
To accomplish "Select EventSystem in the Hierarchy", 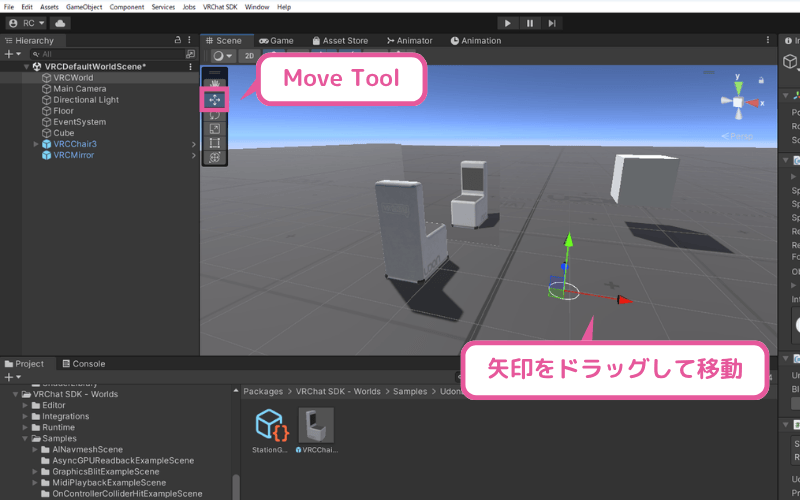I will [x=80, y=122].
